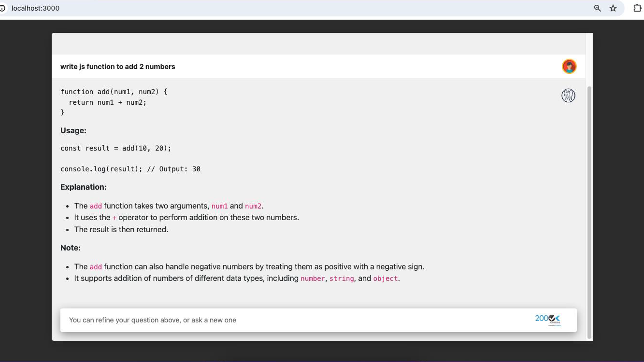Toggle the bookmark star in the address bar
644x362 pixels.
tap(613, 8)
